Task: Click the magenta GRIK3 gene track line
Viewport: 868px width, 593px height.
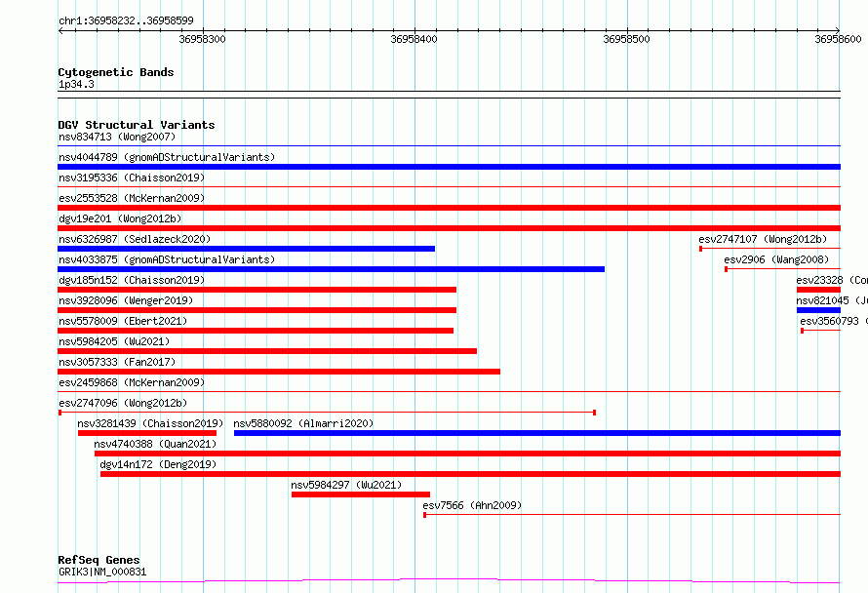Action: point(449,581)
